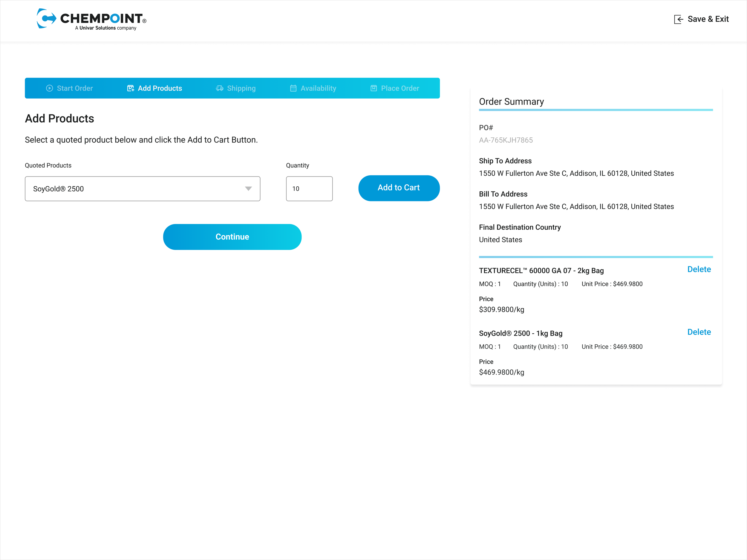The image size is (747, 560).
Task: Click the Add to Cart button
Action: click(399, 188)
